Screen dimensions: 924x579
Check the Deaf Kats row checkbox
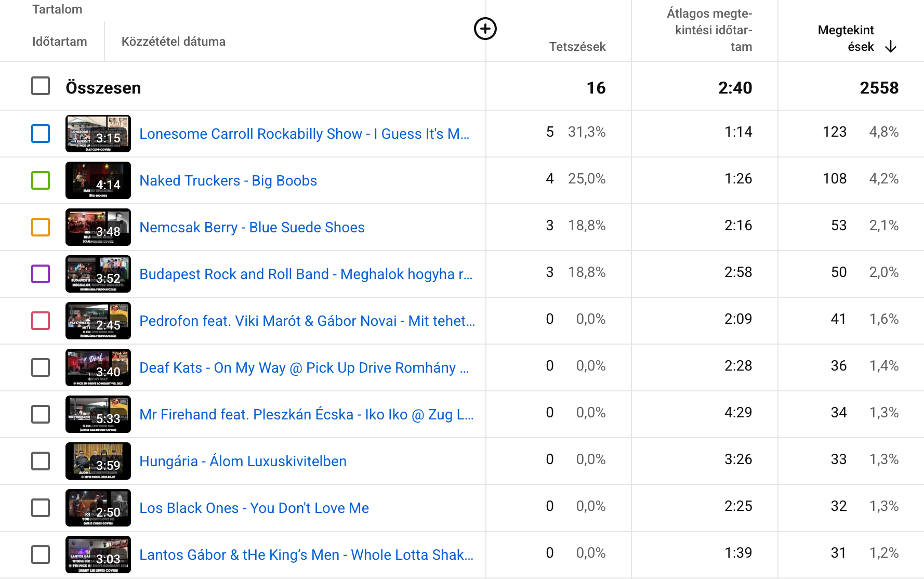tap(41, 367)
